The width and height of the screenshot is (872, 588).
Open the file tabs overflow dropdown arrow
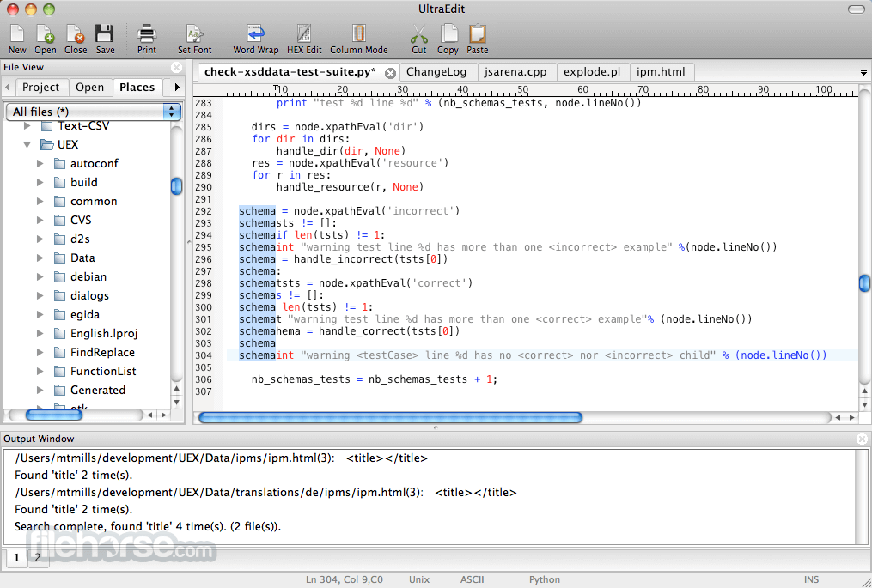point(863,73)
